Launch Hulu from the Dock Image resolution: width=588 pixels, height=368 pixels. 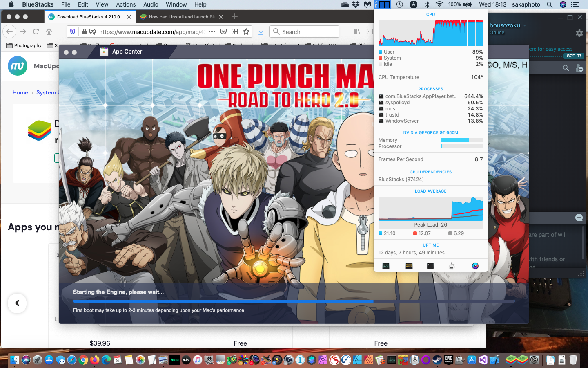coord(175,360)
